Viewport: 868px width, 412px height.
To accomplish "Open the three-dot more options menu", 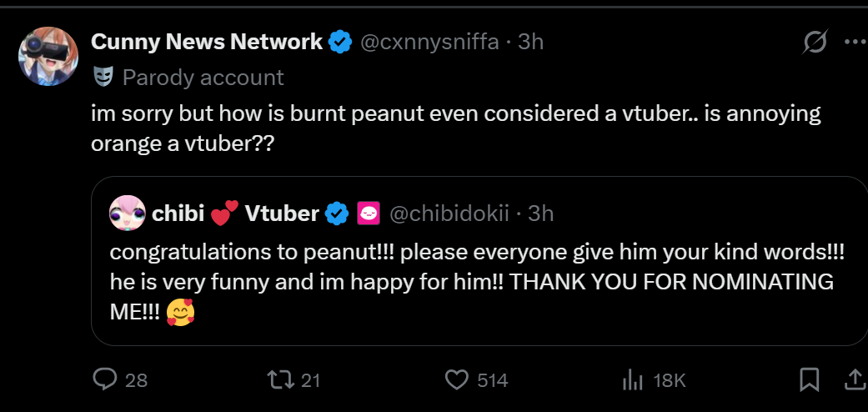I will [855, 42].
